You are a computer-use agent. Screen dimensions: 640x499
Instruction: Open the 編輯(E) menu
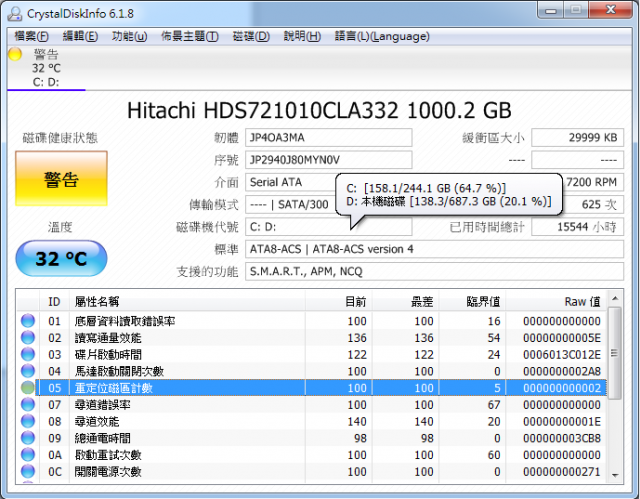(x=80, y=36)
